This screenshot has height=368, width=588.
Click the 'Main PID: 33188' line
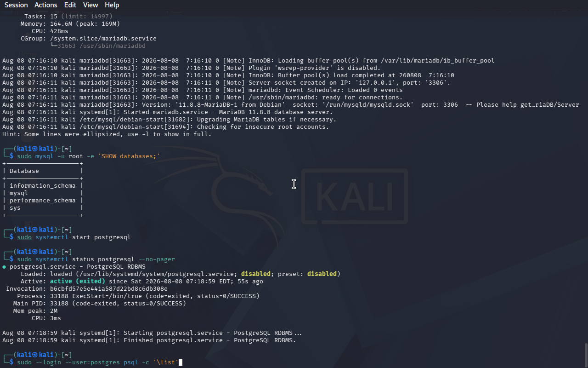point(100,304)
